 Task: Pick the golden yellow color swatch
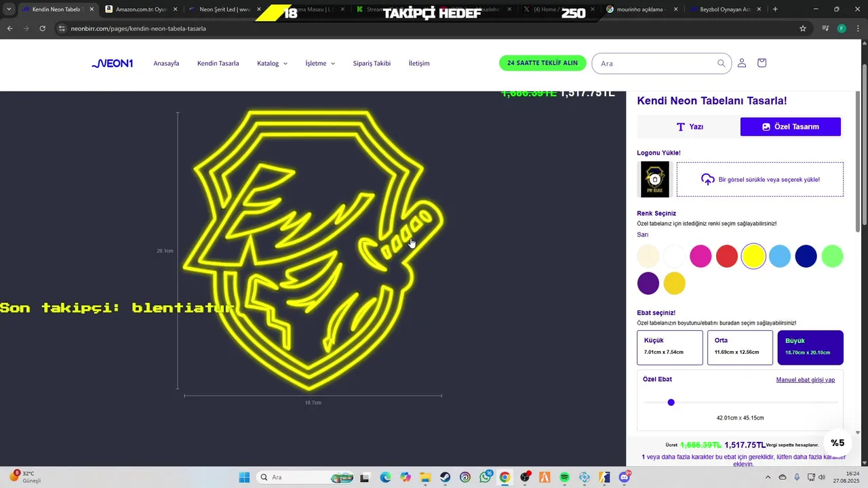pyautogui.click(x=675, y=283)
